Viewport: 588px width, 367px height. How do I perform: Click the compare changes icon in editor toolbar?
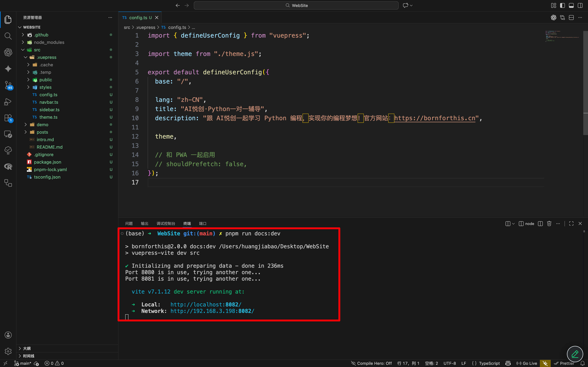(562, 18)
